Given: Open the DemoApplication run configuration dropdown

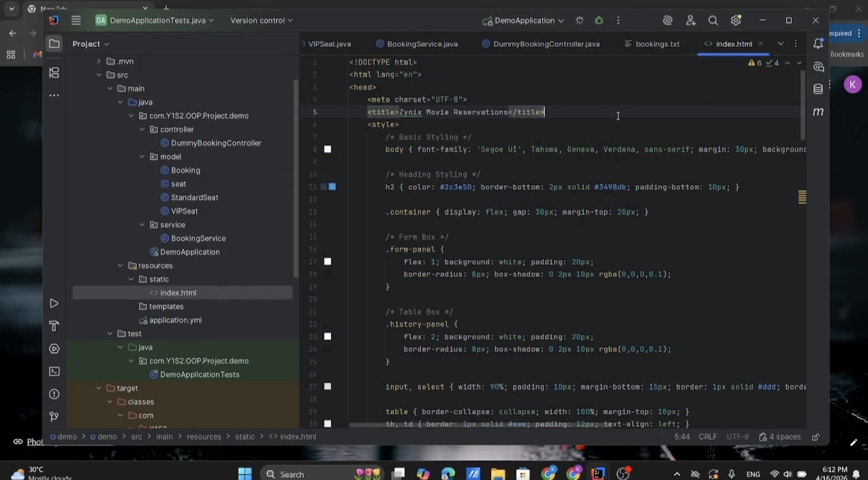Looking at the screenshot, I should click(x=525, y=20).
